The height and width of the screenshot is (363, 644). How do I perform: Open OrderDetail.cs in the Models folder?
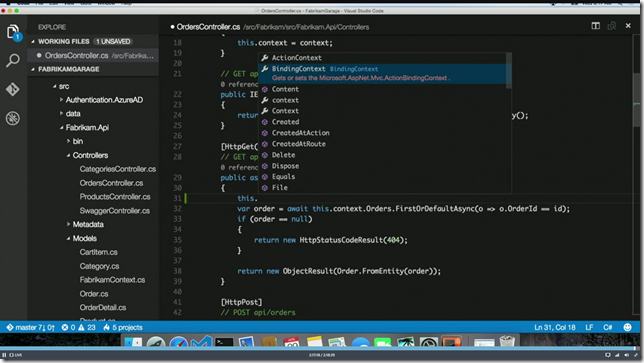[103, 308]
